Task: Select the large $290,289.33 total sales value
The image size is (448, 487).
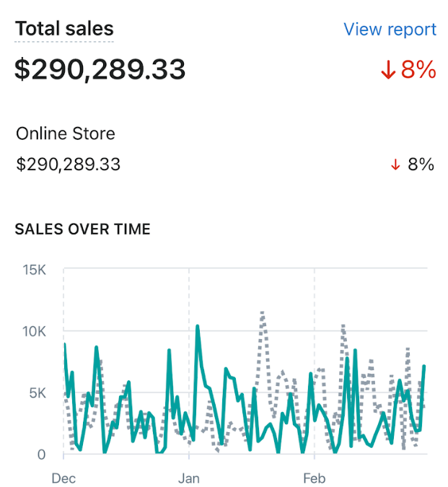Action: point(100,69)
